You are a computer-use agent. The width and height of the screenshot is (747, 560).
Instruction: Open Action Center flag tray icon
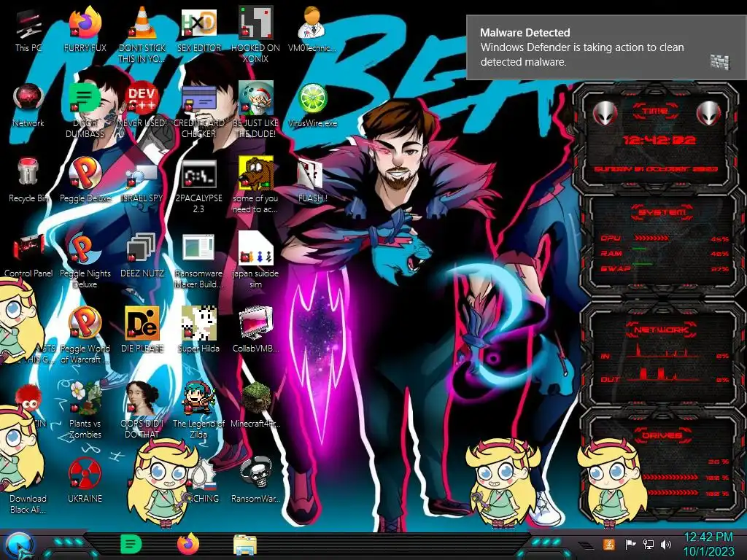point(630,544)
